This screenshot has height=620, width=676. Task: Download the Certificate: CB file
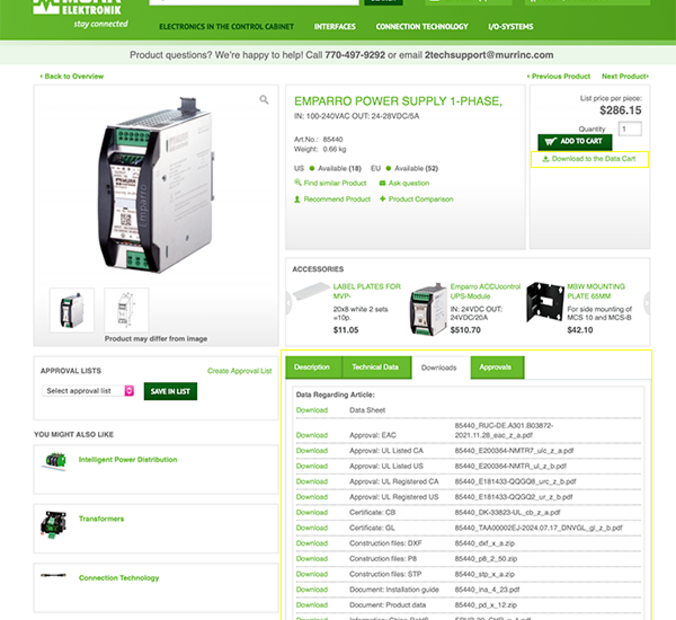tap(312, 512)
